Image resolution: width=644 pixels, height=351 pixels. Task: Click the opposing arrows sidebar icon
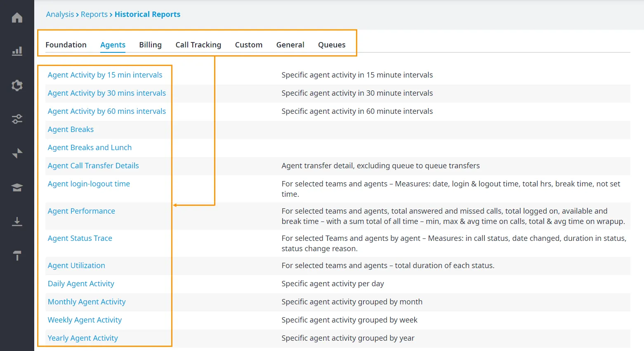click(17, 153)
